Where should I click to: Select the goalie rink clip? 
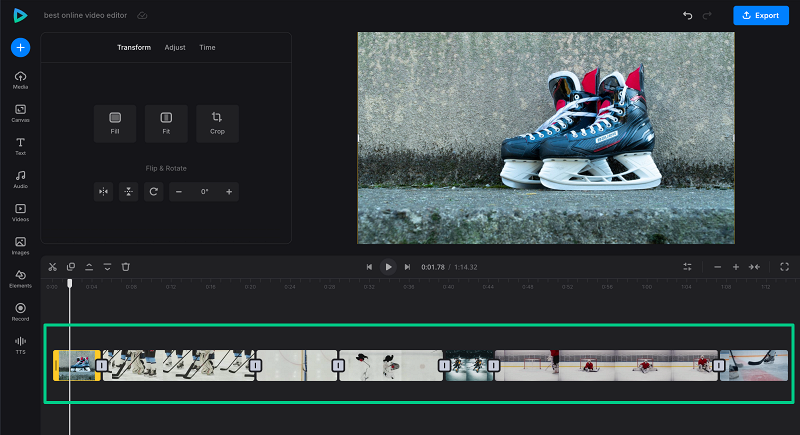point(606,365)
